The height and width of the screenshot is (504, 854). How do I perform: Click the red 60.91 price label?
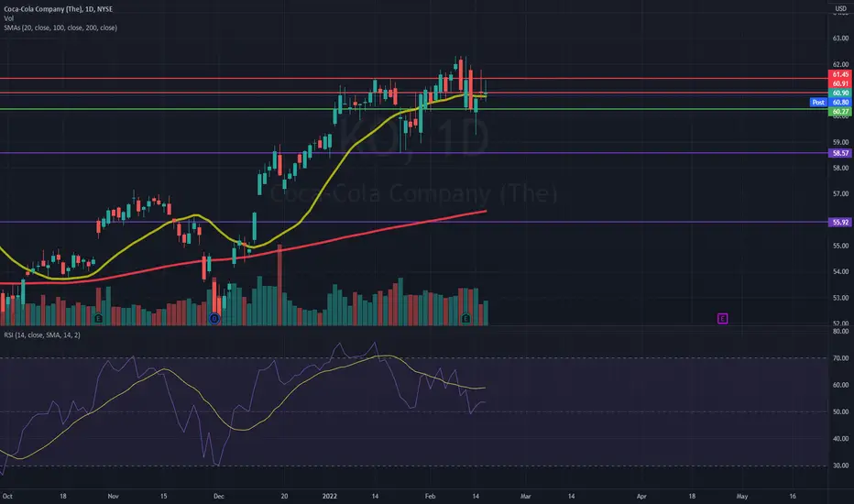pos(840,84)
